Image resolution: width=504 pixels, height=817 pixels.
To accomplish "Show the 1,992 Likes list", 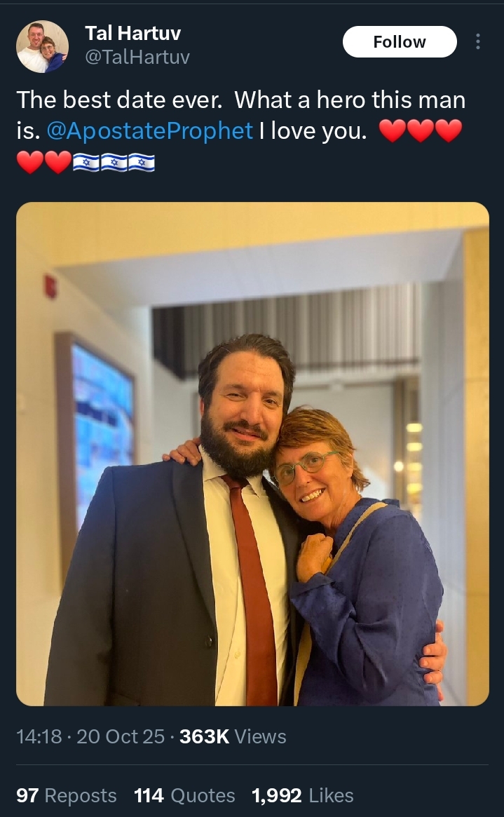I will click(303, 795).
